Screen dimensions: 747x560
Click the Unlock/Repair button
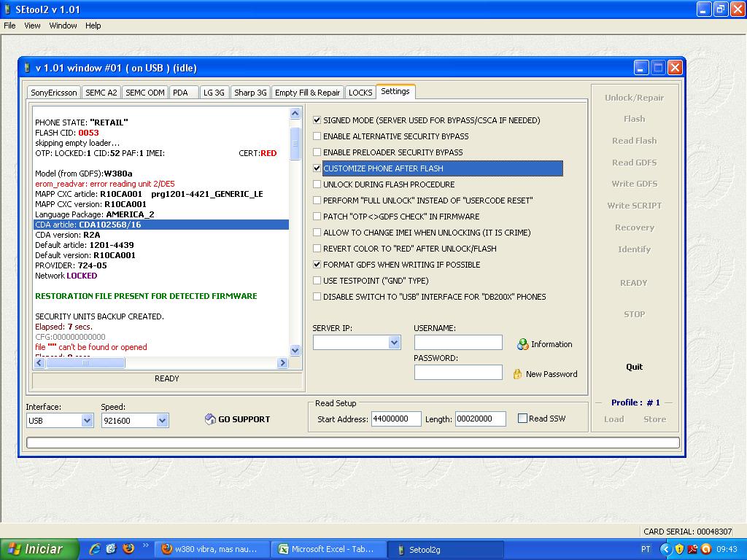pos(634,98)
